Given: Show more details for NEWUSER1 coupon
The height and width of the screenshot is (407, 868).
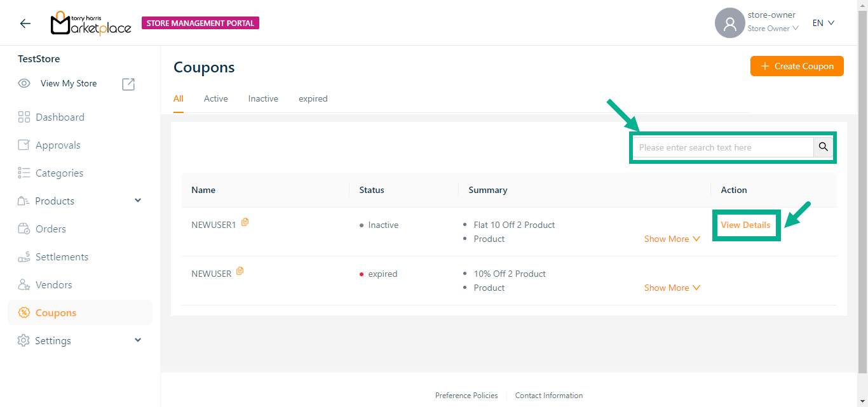Looking at the screenshot, I should [672, 239].
